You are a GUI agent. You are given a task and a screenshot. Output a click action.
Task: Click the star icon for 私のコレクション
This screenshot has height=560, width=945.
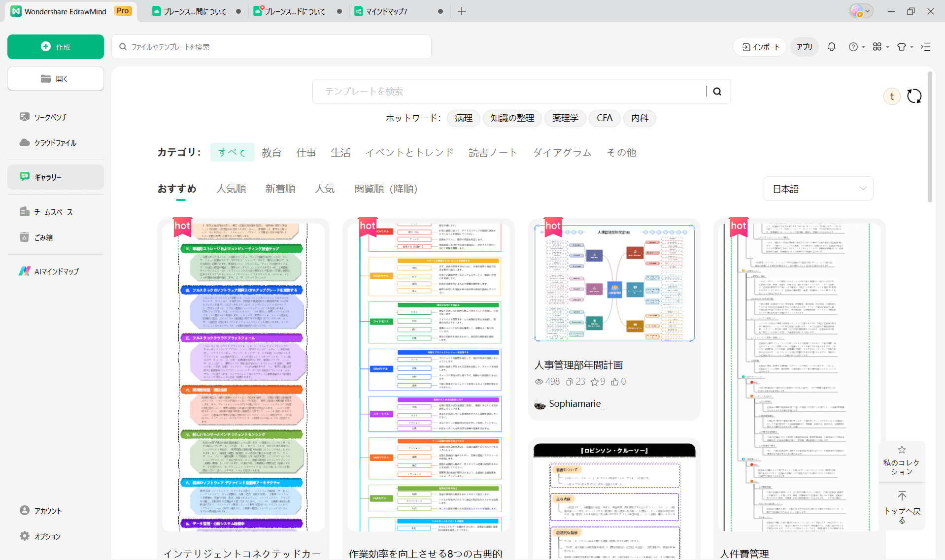902,450
